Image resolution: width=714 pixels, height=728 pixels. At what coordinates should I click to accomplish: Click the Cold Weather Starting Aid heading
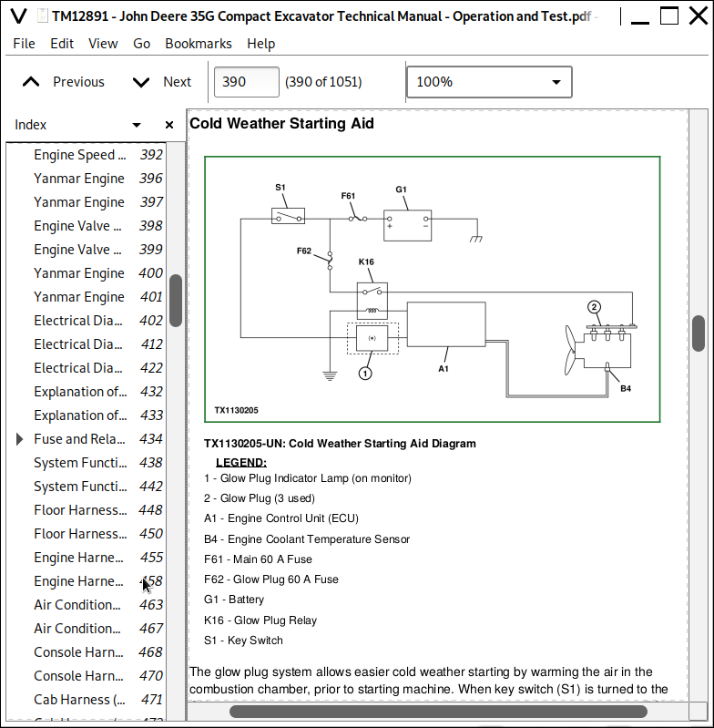[281, 124]
